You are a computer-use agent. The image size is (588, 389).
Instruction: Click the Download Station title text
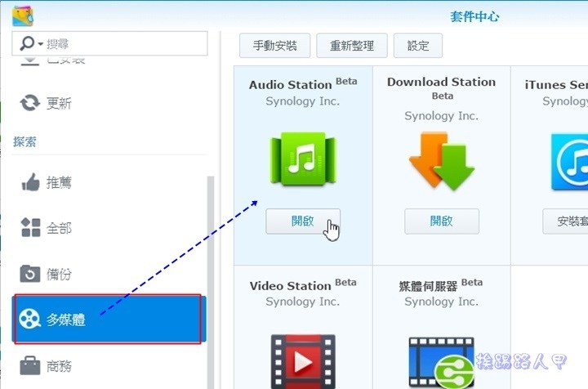tap(441, 82)
